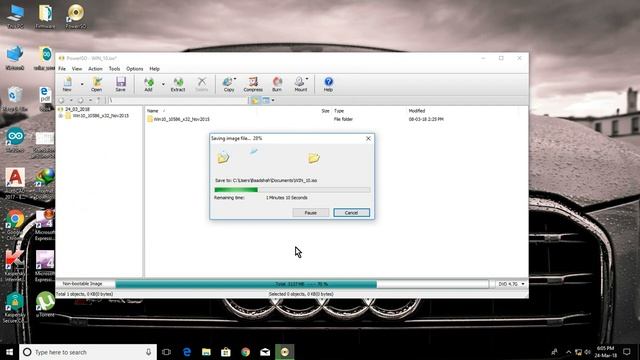Image resolution: width=640 pixels, height=360 pixels.
Task: Open the view mode dropdown arrow
Action: click(273, 100)
